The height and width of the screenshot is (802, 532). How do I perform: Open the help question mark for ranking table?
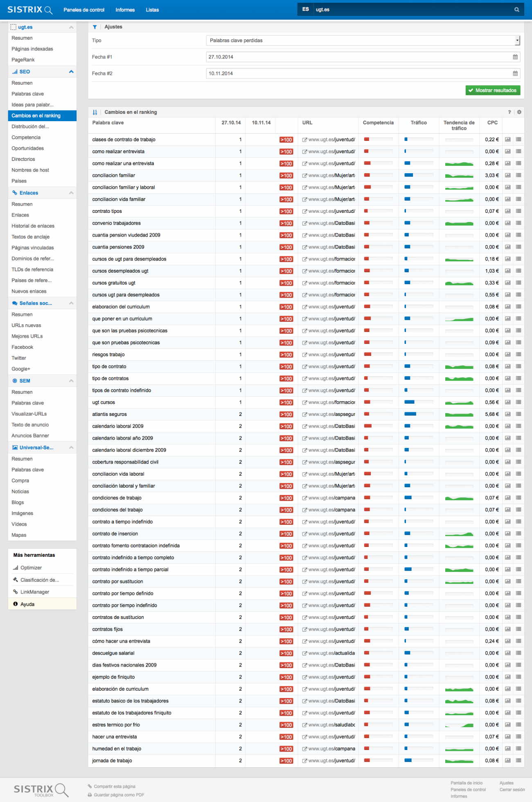[509, 112]
